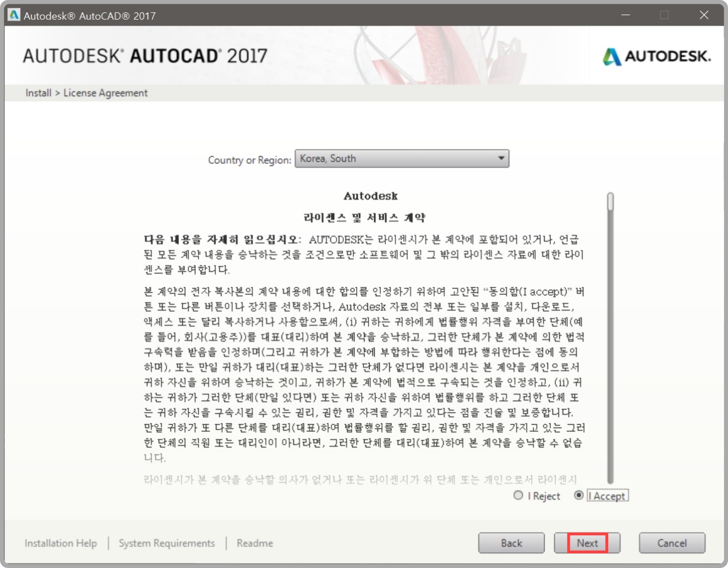The width and height of the screenshot is (728, 568).
Task: Click the Back button
Action: [x=511, y=543]
